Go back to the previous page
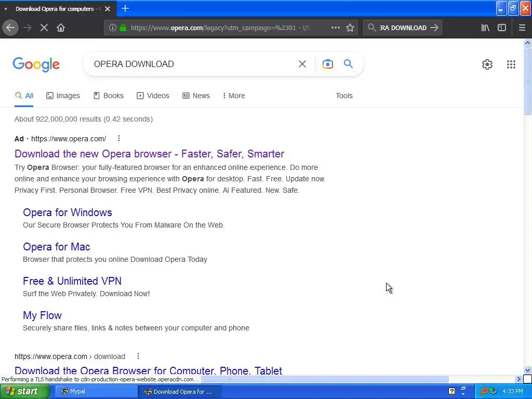 [x=10, y=28]
